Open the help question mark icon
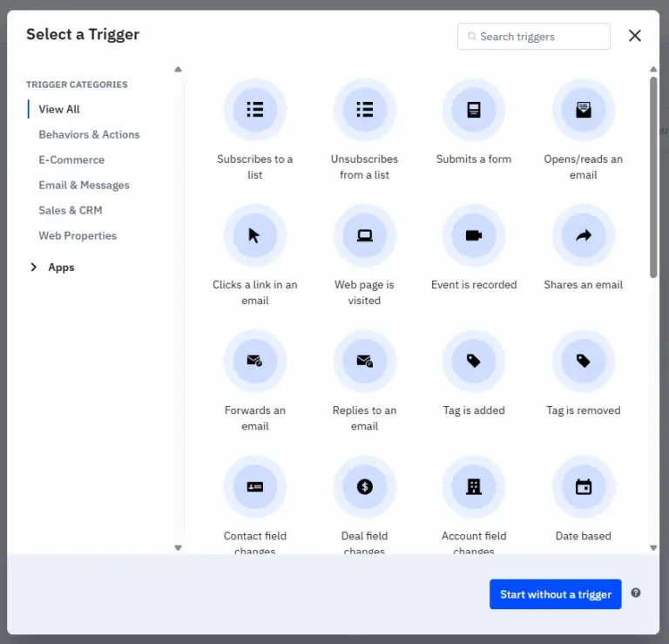Image resolution: width=669 pixels, height=644 pixels. pyautogui.click(x=636, y=593)
